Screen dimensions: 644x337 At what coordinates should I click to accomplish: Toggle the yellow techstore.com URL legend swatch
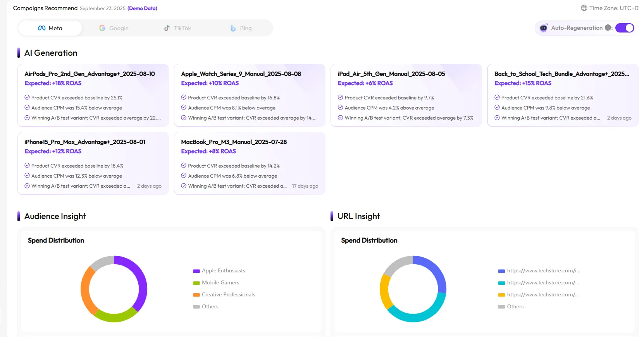click(501, 295)
